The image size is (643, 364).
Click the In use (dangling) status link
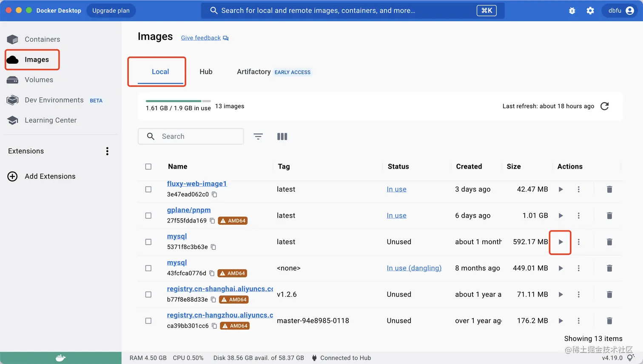pyautogui.click(x=414, y=268)
